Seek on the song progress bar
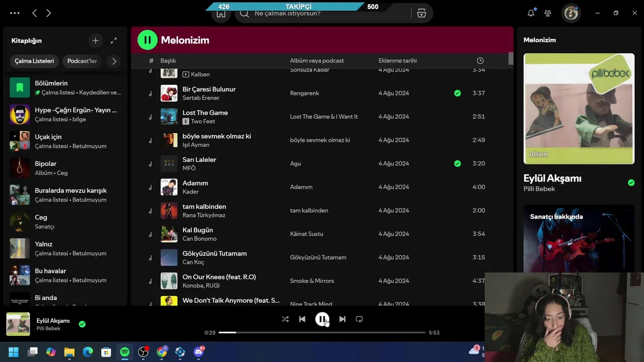The image size is (644, 362). 322,332
